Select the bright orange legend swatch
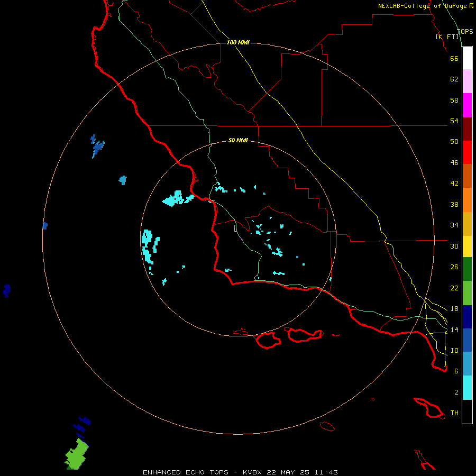476x476 pixels. tap(467, 199)
